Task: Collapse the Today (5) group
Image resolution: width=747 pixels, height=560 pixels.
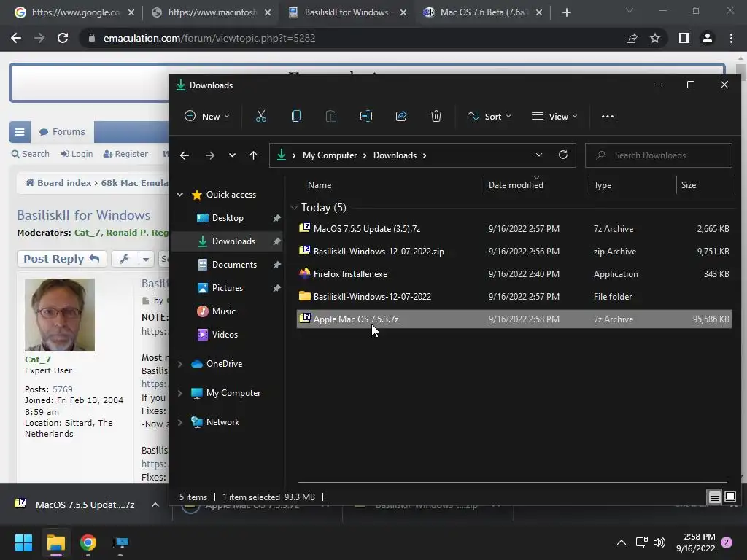Action: click(294, 207)
